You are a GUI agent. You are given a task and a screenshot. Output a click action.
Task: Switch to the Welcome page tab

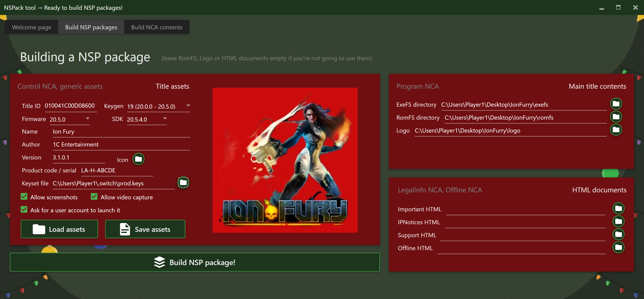pyautogui.click(x=31, y=27)
